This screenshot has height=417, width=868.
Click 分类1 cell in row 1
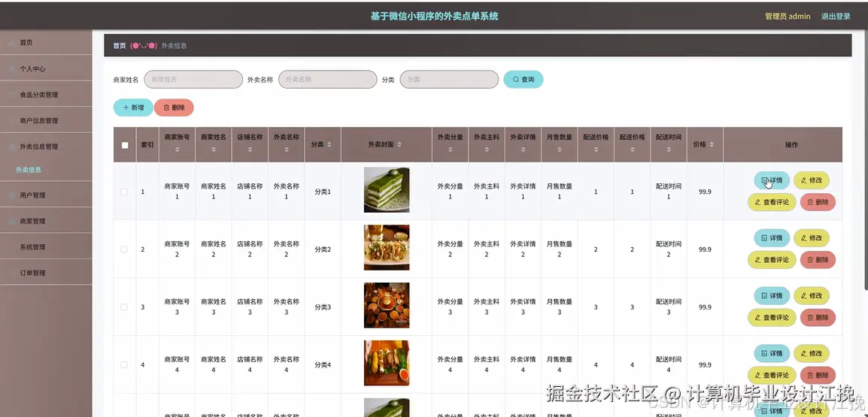pyautogui.click(x=323, y=192)
